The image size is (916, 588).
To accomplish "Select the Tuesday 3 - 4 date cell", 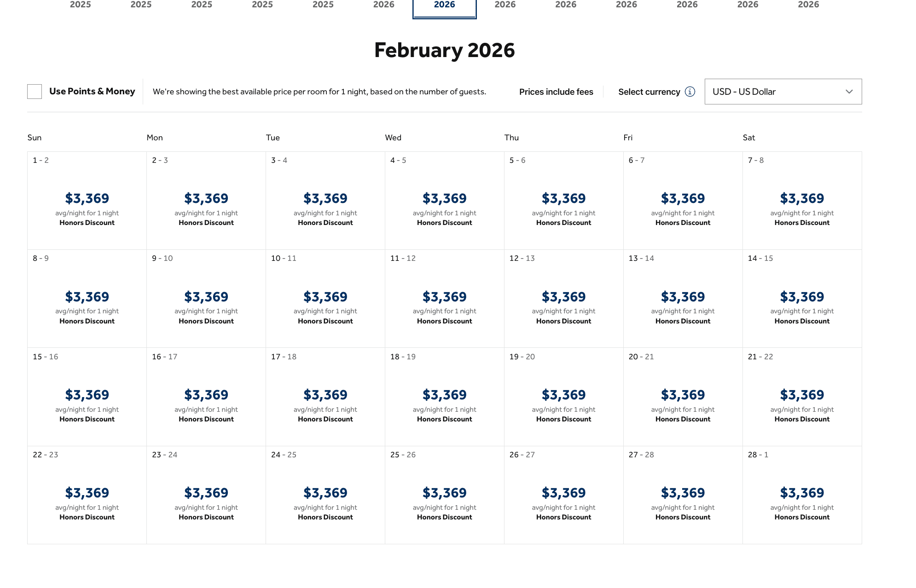I will click(x=325, y=201).
